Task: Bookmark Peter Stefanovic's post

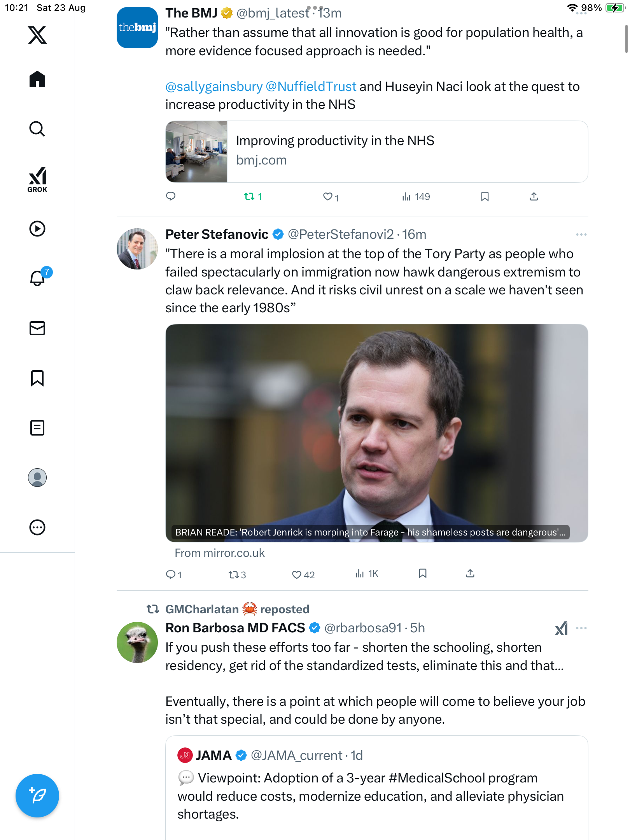Action: point(423,574)
